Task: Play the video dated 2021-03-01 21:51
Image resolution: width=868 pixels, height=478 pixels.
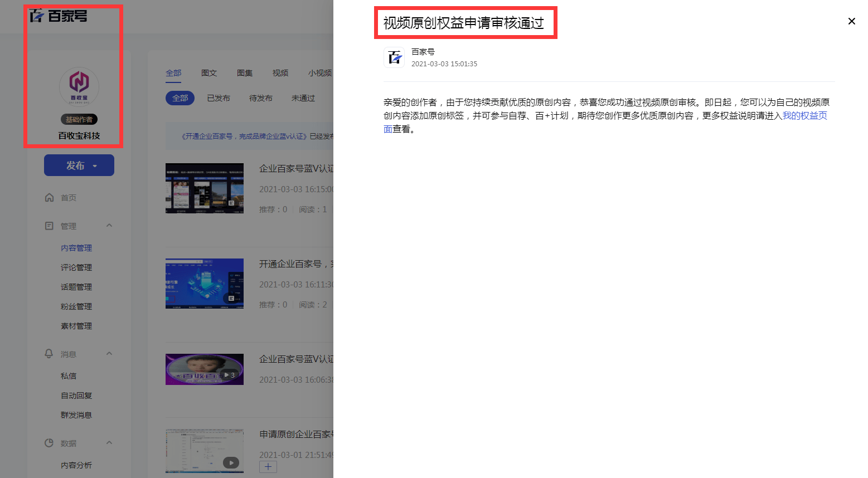Action: coord(231,462)
